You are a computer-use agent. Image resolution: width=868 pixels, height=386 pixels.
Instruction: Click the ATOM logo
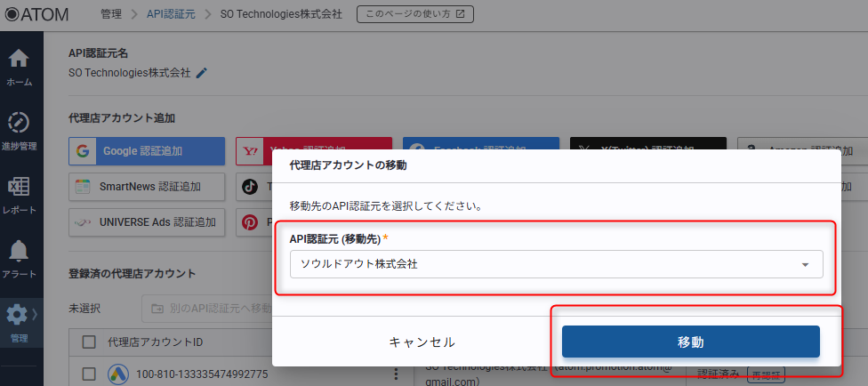[x=40, y=14]
